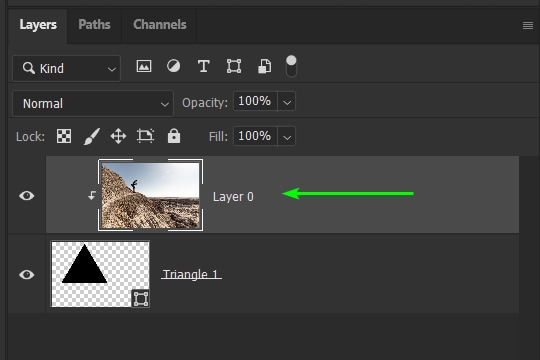
Task: Filter for adjustment layers
Action: coord(173,66)
